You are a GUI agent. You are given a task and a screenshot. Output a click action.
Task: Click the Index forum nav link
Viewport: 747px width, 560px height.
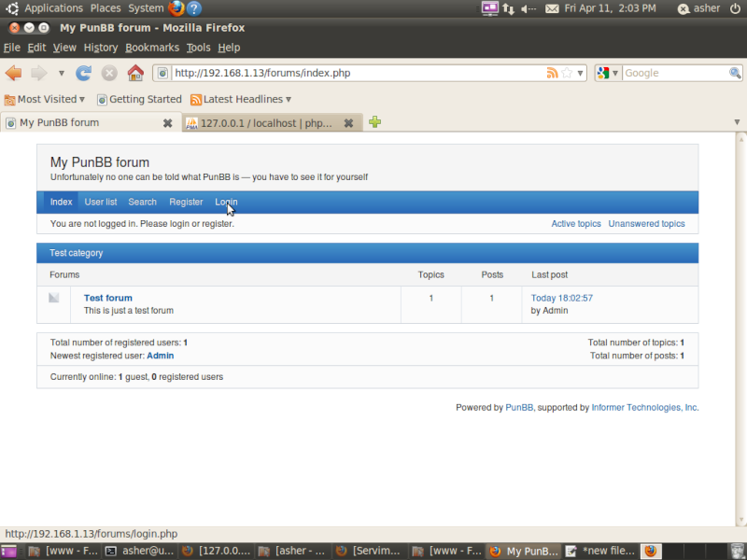[61, 202]
